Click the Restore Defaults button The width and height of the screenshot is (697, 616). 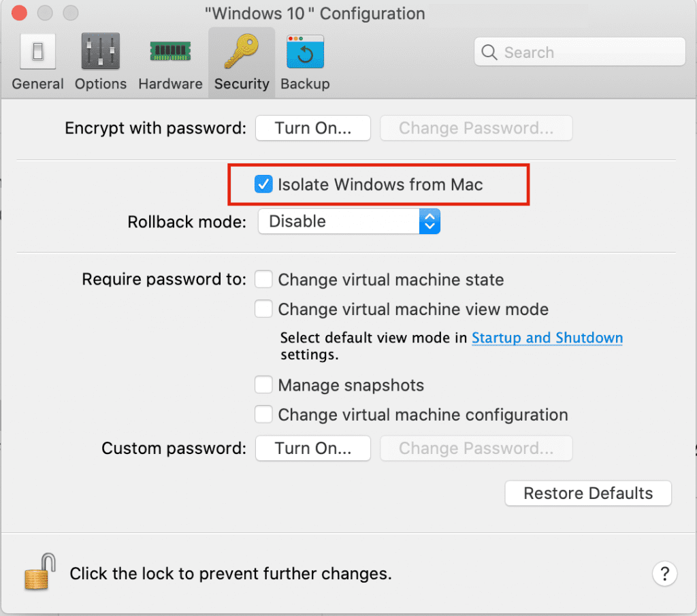(588, 493)
